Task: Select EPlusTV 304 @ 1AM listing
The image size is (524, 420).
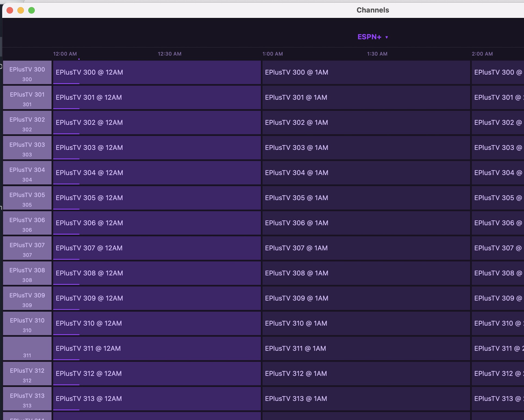Action: click(x=366, y=173)
